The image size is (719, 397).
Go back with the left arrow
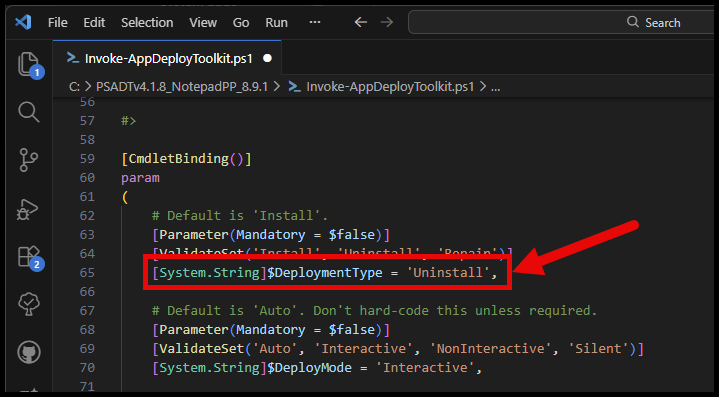point(361,22)
